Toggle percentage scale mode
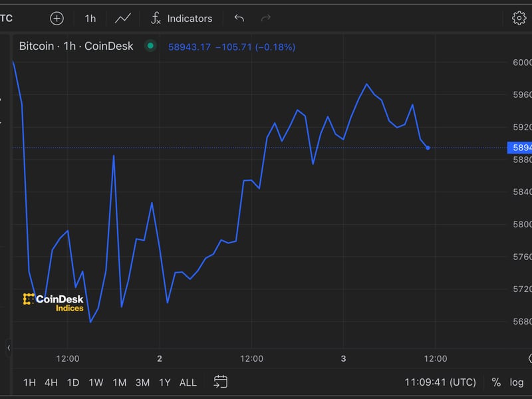The width and height of the screenshot is (532, 399). [x=495, y=382]
